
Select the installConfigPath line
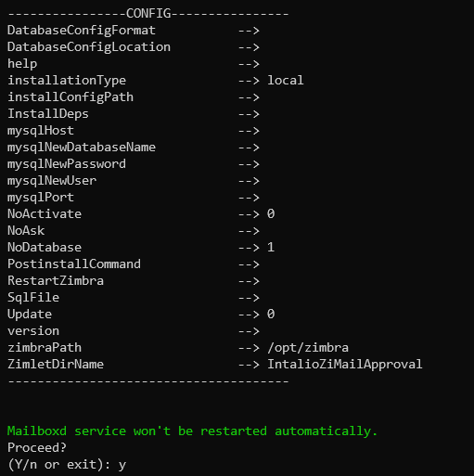[134, 97]
